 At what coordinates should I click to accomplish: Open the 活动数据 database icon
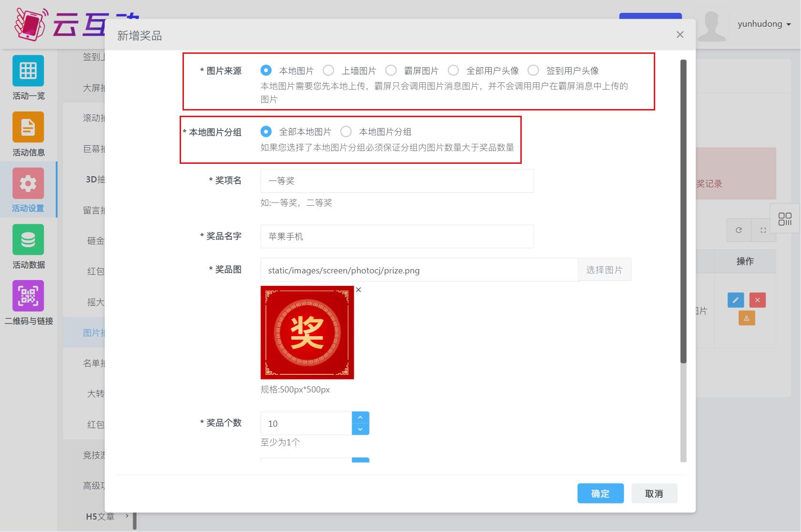tap(28, 240)
